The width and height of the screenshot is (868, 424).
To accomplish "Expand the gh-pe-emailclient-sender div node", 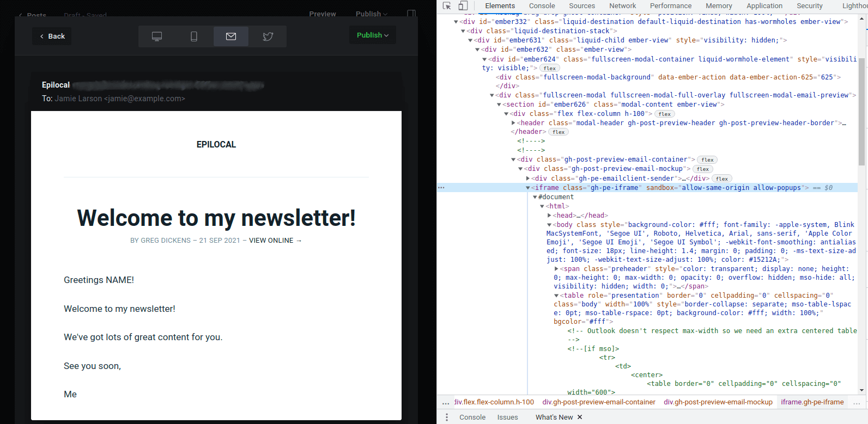I will pos(527,179).
